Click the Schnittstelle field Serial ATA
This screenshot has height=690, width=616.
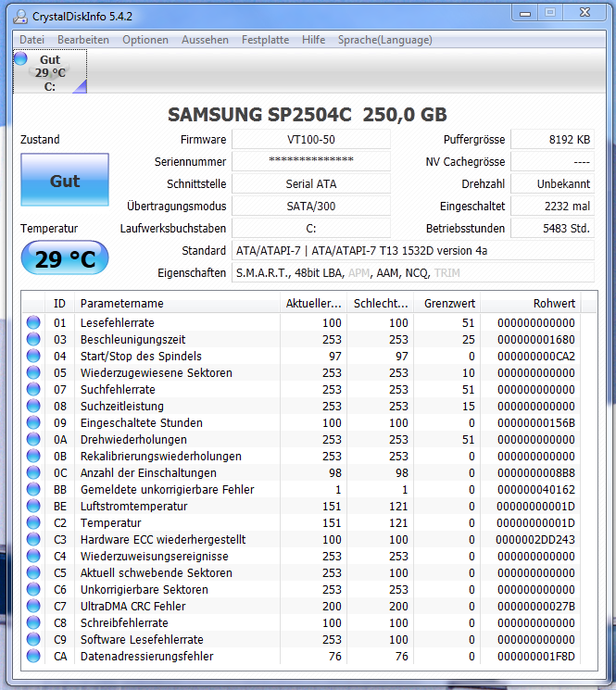311,184
